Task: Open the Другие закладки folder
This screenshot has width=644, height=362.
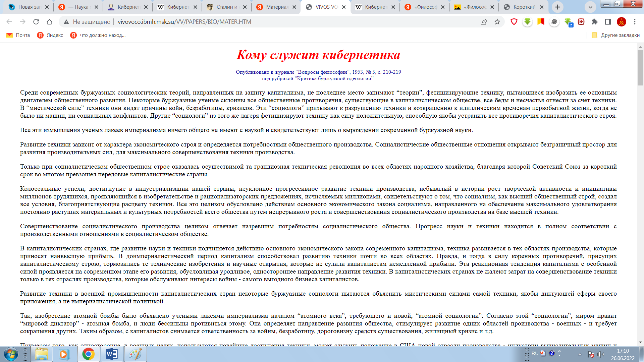Action: pyautogui.click(x=616, y=35)
